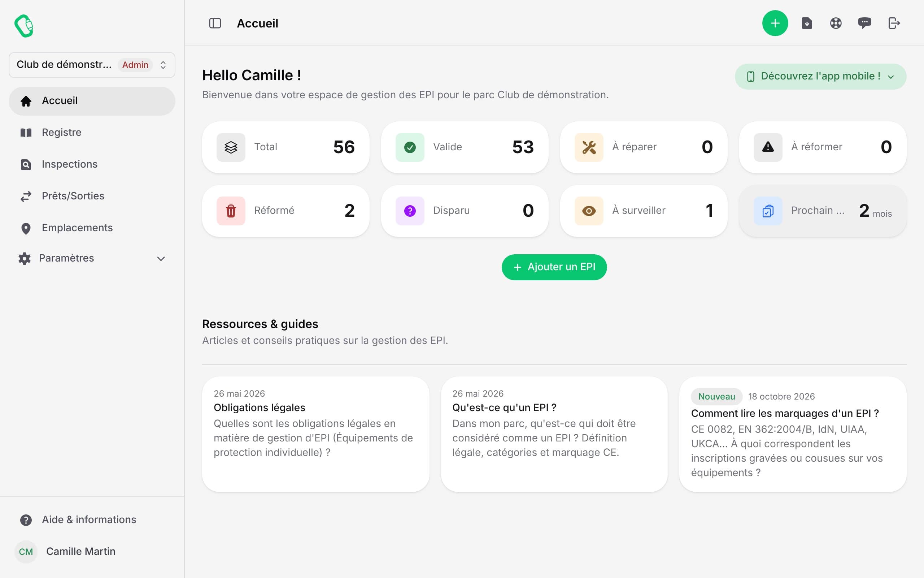
Task: Click the green Valide checkmark icon
Action: pos(410,147)
